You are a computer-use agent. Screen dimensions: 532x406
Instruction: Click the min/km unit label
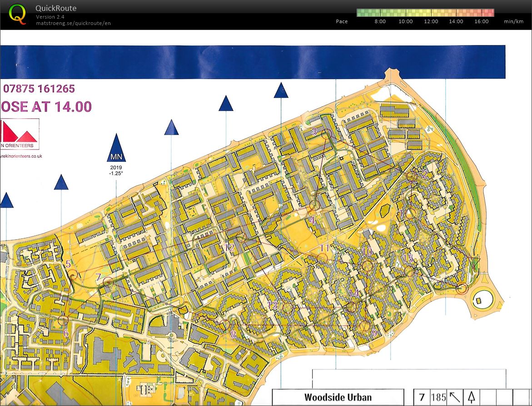(x=514, y=21)
